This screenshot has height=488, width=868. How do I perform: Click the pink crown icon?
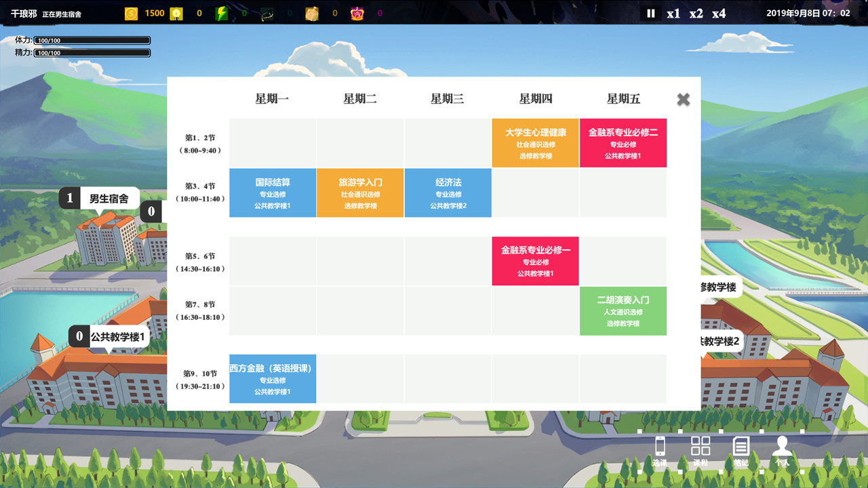[x=357, y=13]
